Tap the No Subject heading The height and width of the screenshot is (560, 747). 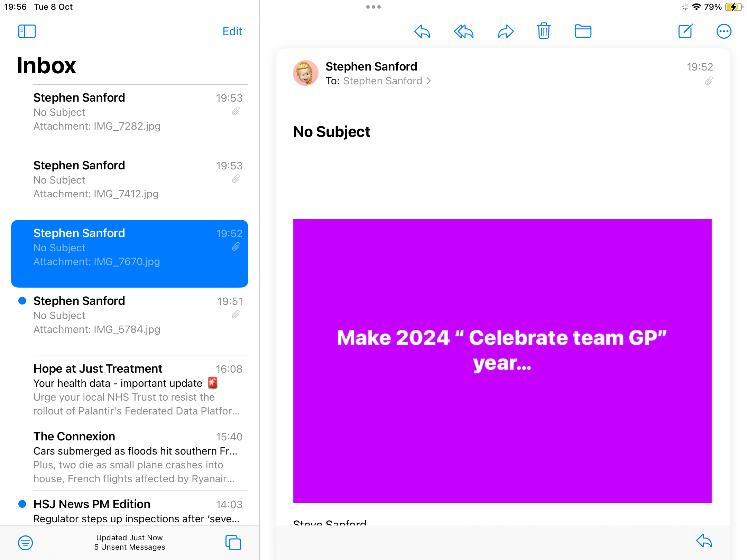pyautogui.click(x=332, y=132)
